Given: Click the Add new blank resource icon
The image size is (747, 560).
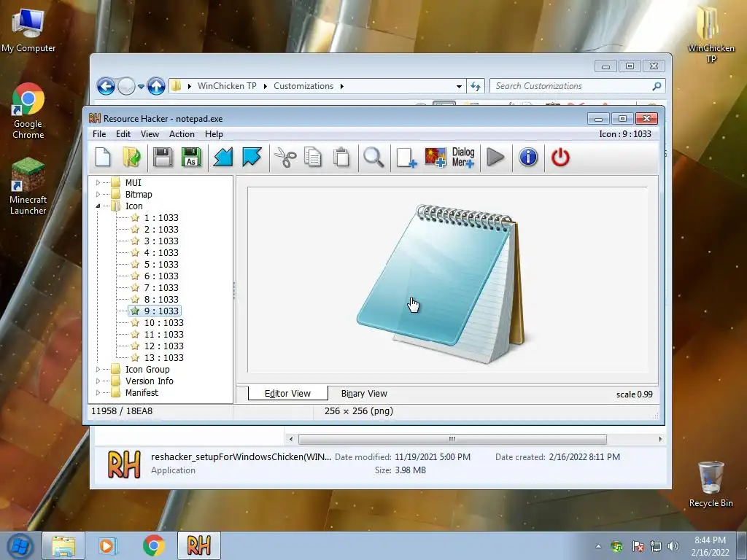Looking at the screenshot, I should click(406, 157).
